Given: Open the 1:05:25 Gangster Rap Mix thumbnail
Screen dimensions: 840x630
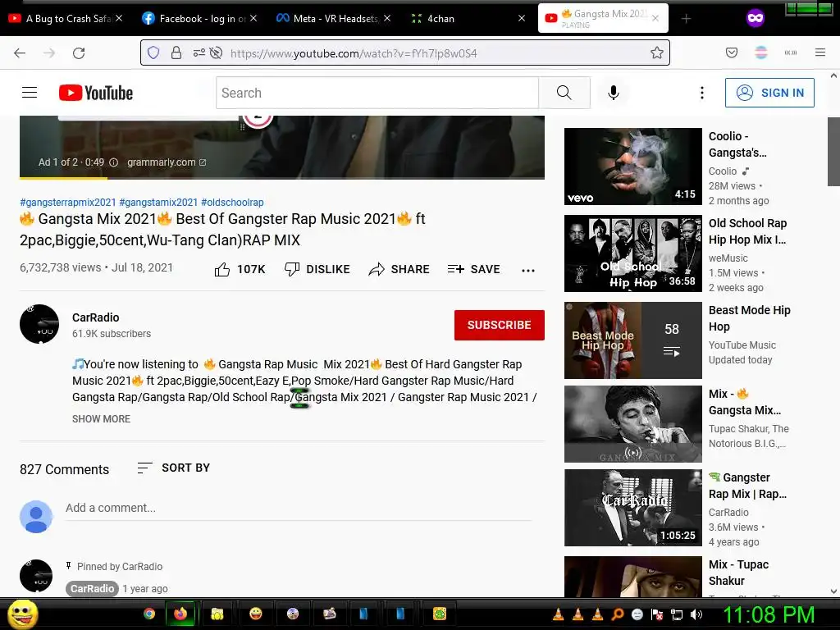Looking at the screenshot, I should click(x=632, y=507).
